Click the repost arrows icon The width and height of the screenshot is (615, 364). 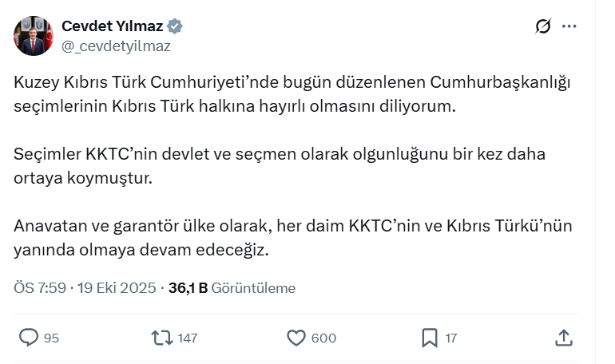click(162, 338)
